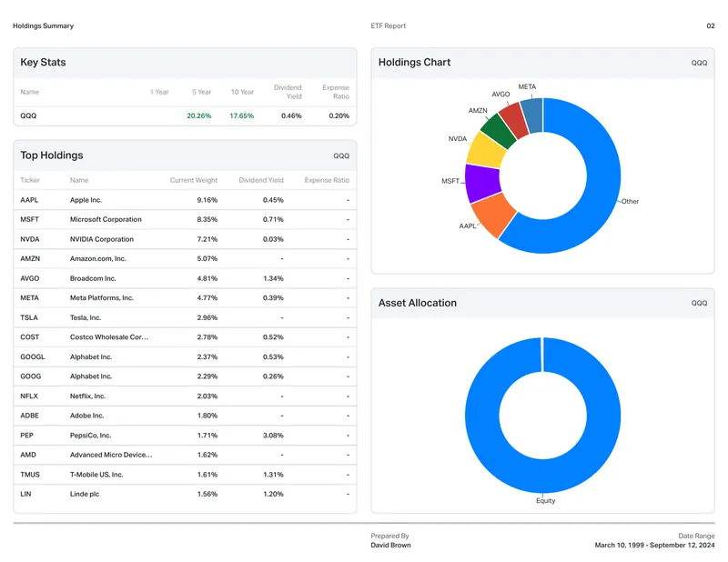Click the page number 02

[x=711, y=26]
